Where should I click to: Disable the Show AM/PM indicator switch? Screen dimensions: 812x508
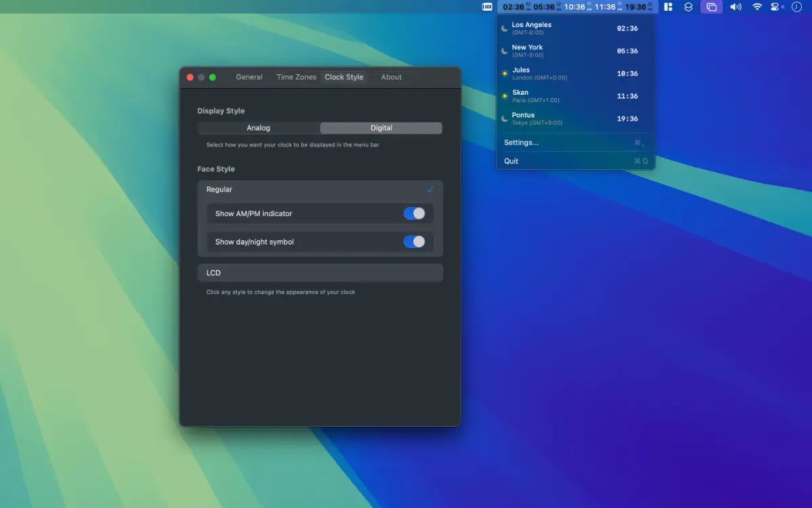(x=414, y=213)
